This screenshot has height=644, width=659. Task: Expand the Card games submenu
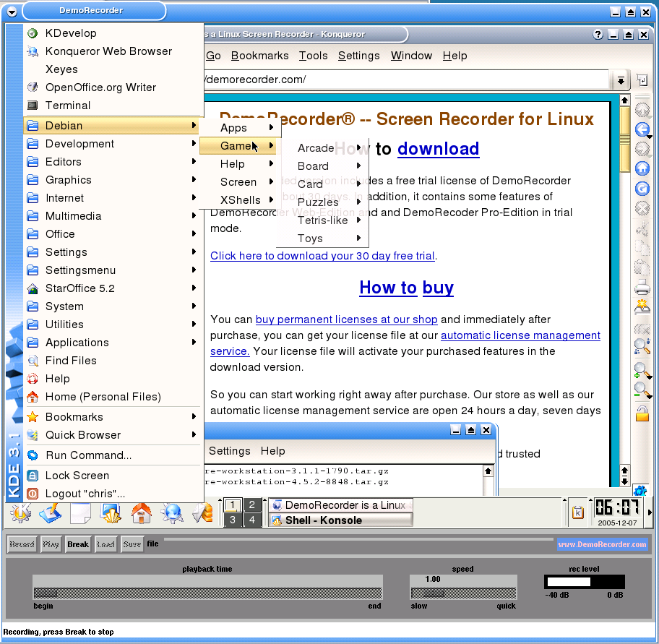(310, 184)
